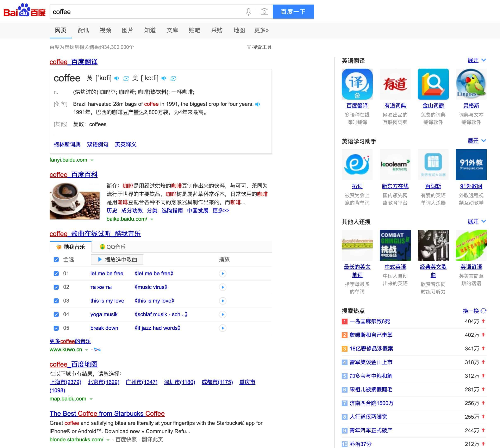Image resolution: width=500 pixels, height=448 pixels.
Task: Open 金山词霸 app icon
Action: point(433,84)
